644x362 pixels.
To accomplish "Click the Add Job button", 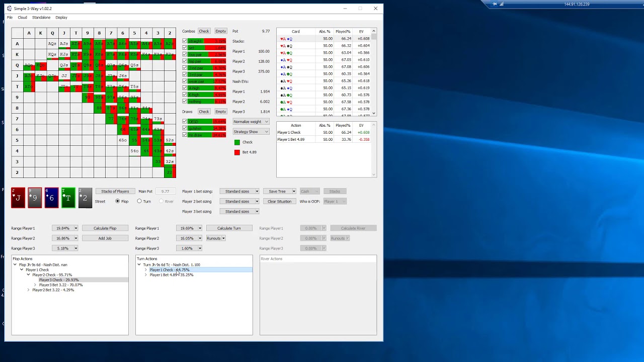I will 105,238.
